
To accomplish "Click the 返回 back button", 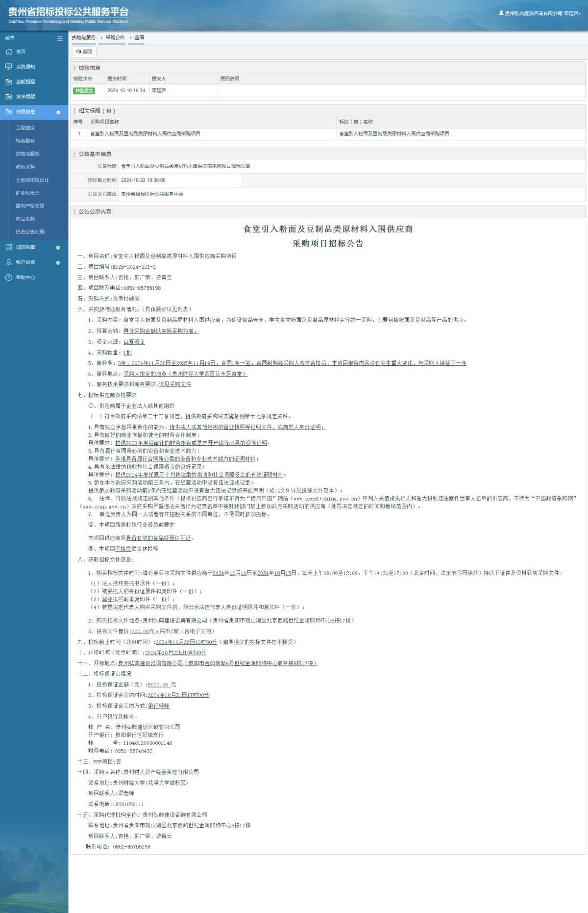I will click(x=84, y=51).
